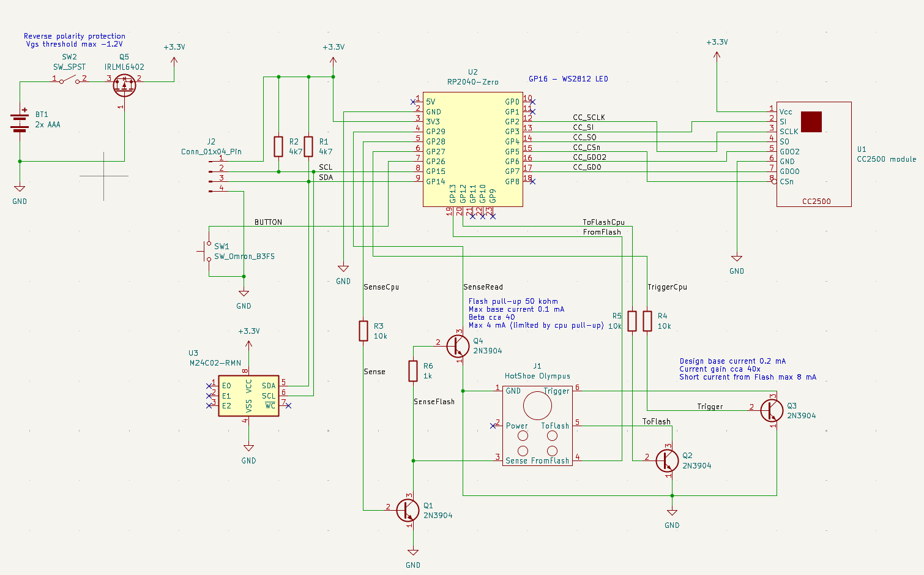Image resolution: width=924 pixels, height=575 pixels.
Task: Click the CC_SCLK net label
Action: coord(589,118)
